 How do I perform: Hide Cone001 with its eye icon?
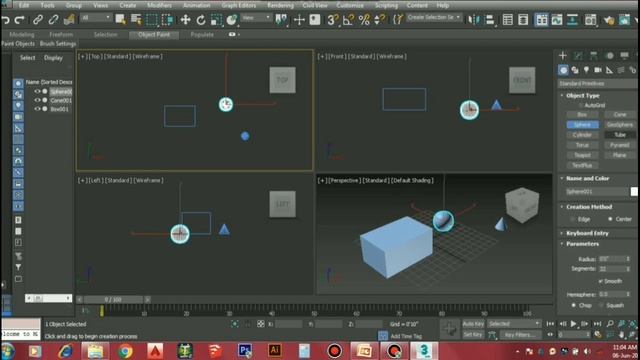37,100
